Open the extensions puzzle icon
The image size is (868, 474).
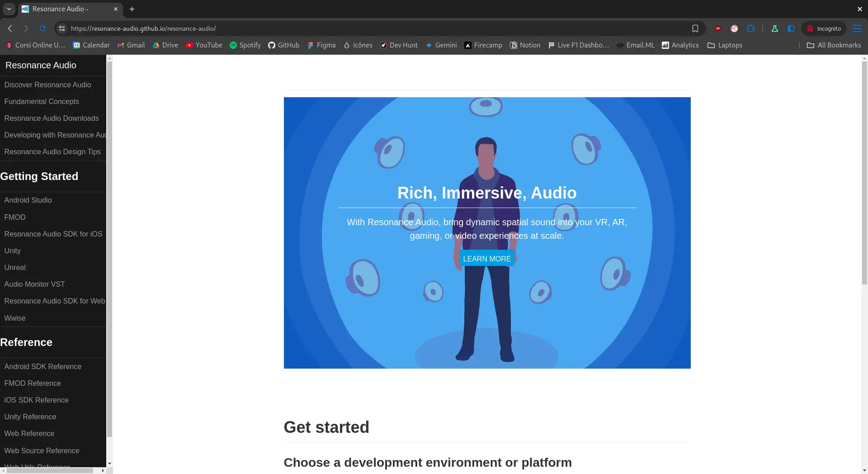click(x=750, y=28)
